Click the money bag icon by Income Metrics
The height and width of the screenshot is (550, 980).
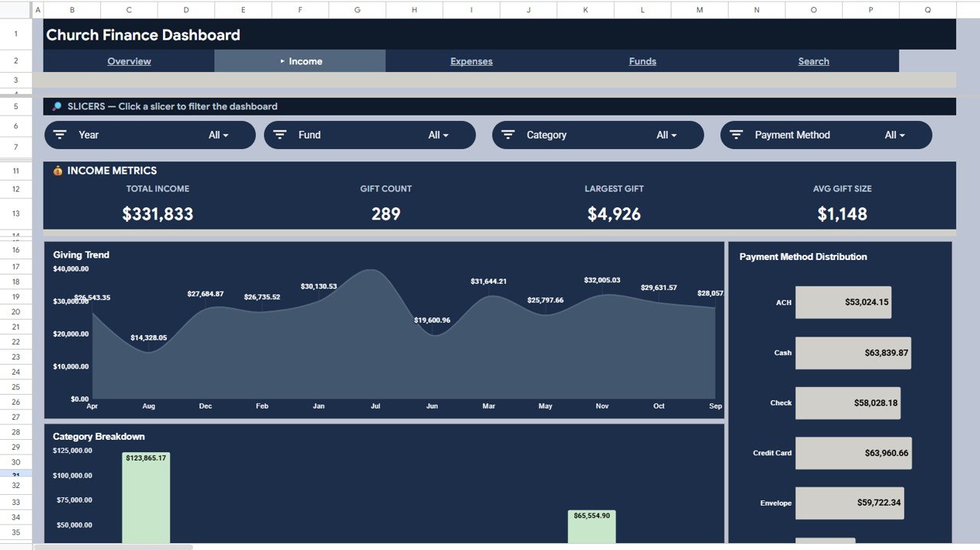(57, 171)
